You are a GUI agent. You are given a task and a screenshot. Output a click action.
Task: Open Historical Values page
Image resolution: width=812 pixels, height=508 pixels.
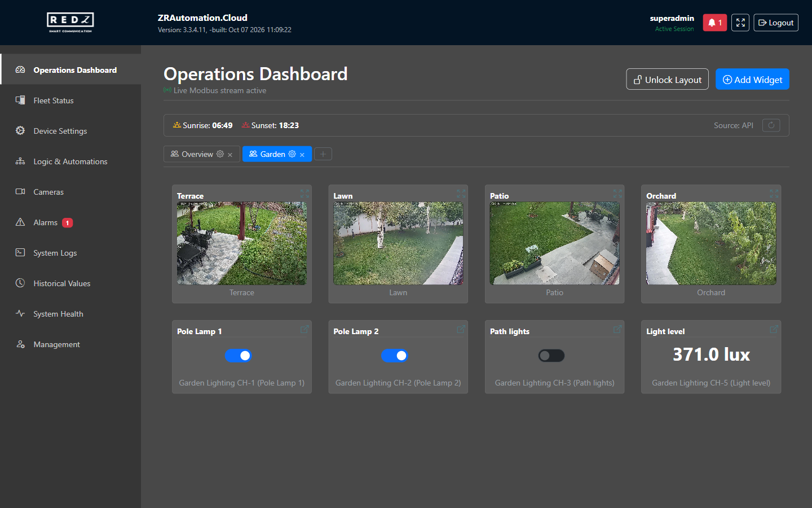click(x=70, y=283)
